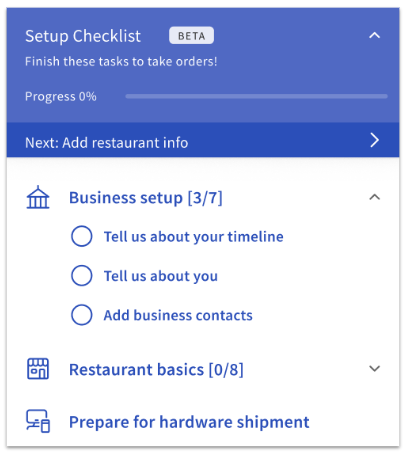Open the Add business contacts task
This screenshot has width=409, height=455.
point(178,315)
